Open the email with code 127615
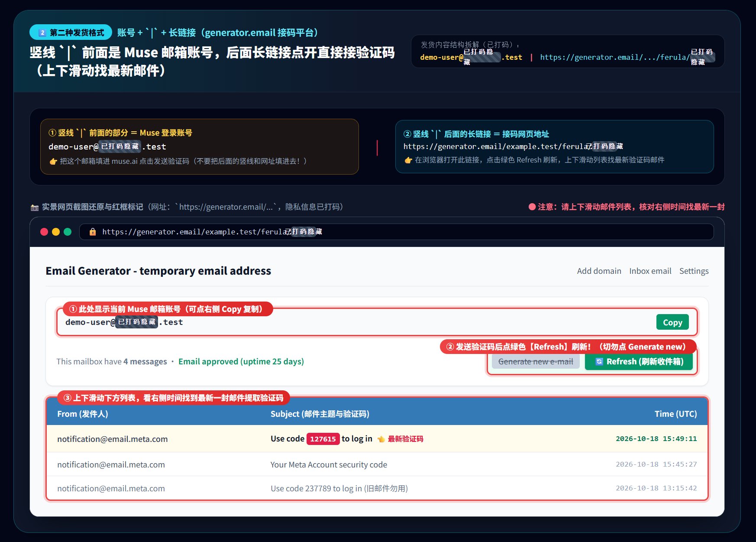 377,439
